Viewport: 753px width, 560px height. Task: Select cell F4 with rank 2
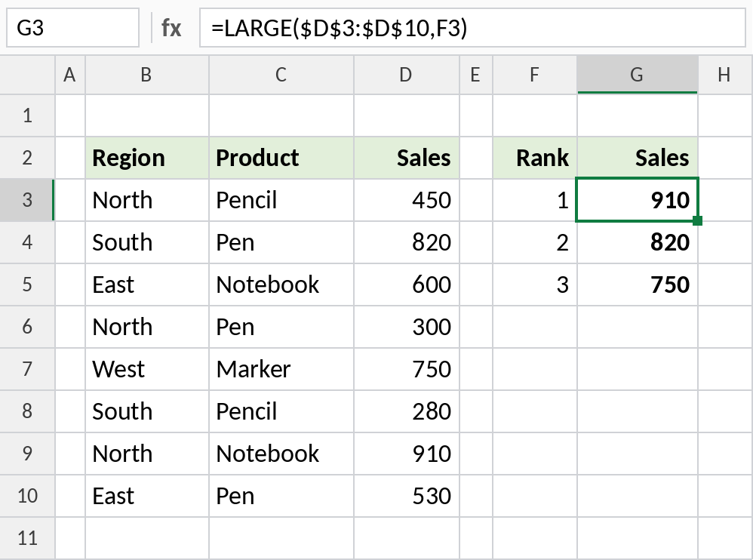(x=535, y=242)
